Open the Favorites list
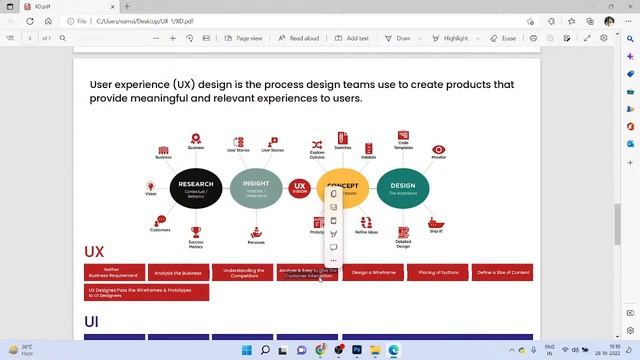This screenshot has width=640, height=360. click(x=571, y=21)
